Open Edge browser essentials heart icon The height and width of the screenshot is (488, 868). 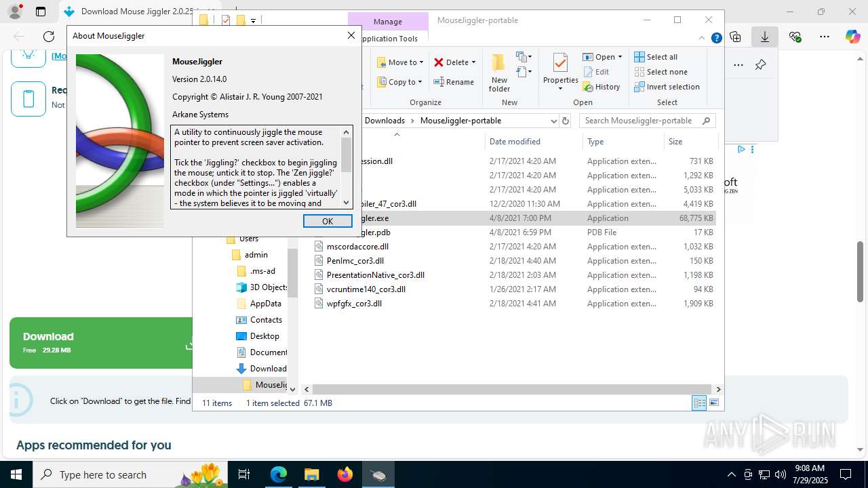[795, 37]
